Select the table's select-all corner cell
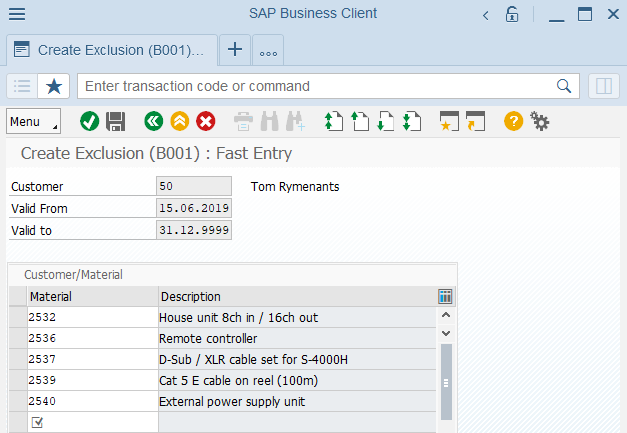This screenshot has height=433, width=627. (18, 297)
